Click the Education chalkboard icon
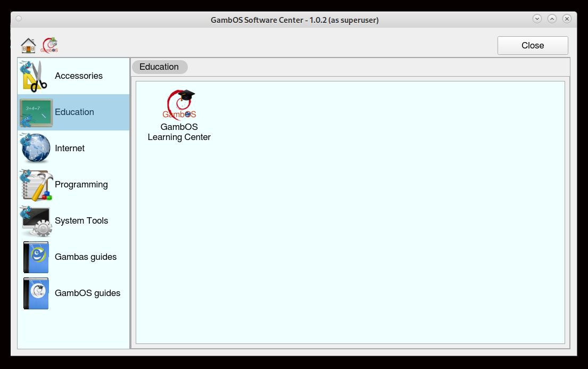 tap(36, 112)
